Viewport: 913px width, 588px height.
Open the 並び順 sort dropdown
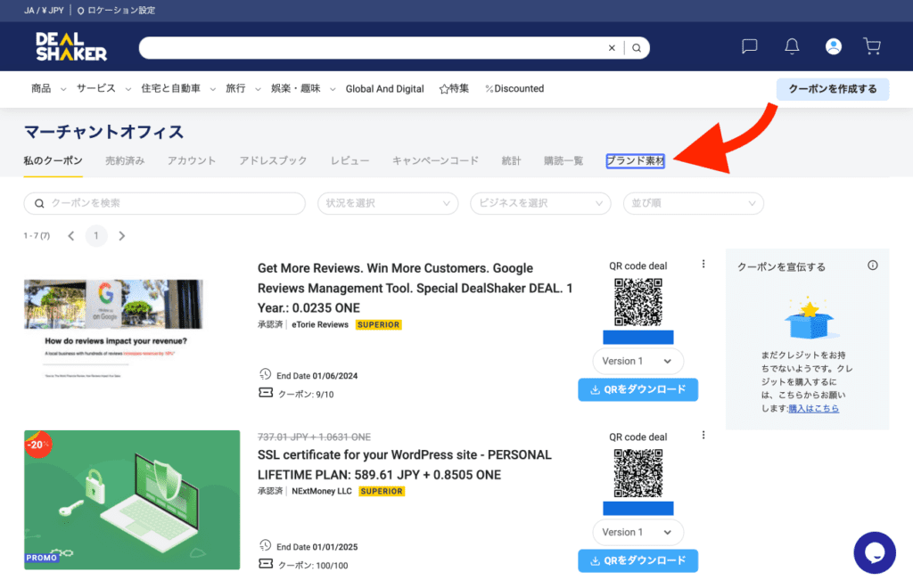point(693,203)
